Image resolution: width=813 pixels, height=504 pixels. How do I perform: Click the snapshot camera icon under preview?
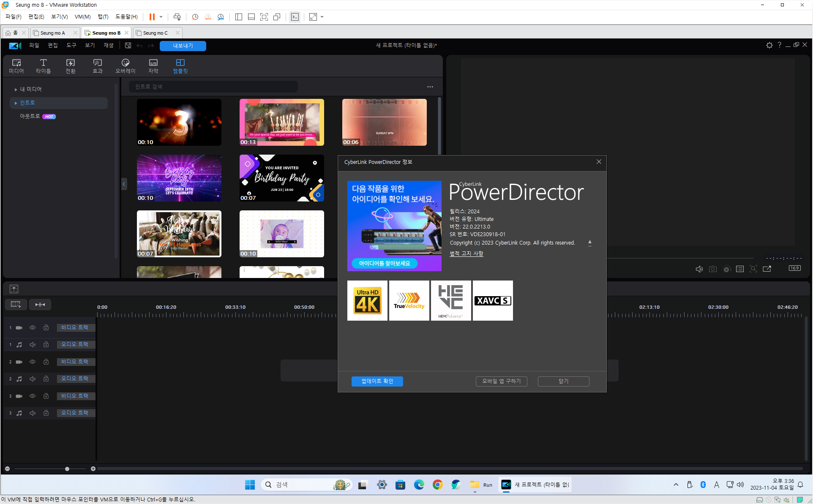(713, 269)
